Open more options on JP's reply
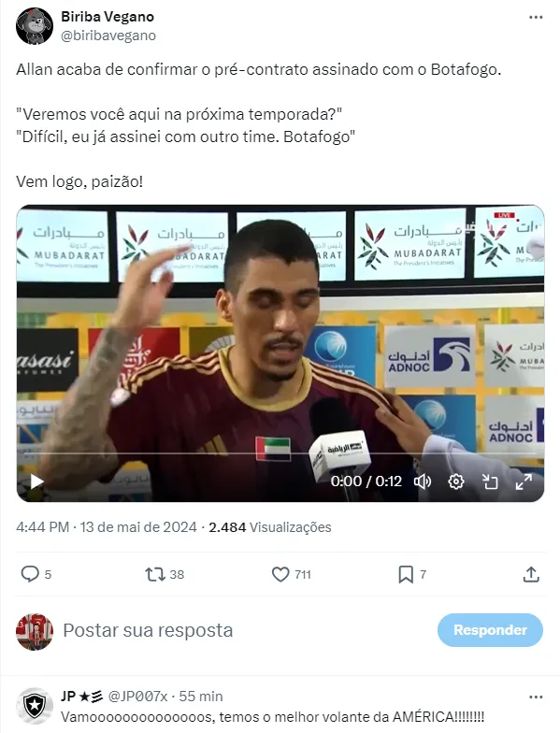Image resolution: width=560 pixels, height=733 pixels. 536,697
